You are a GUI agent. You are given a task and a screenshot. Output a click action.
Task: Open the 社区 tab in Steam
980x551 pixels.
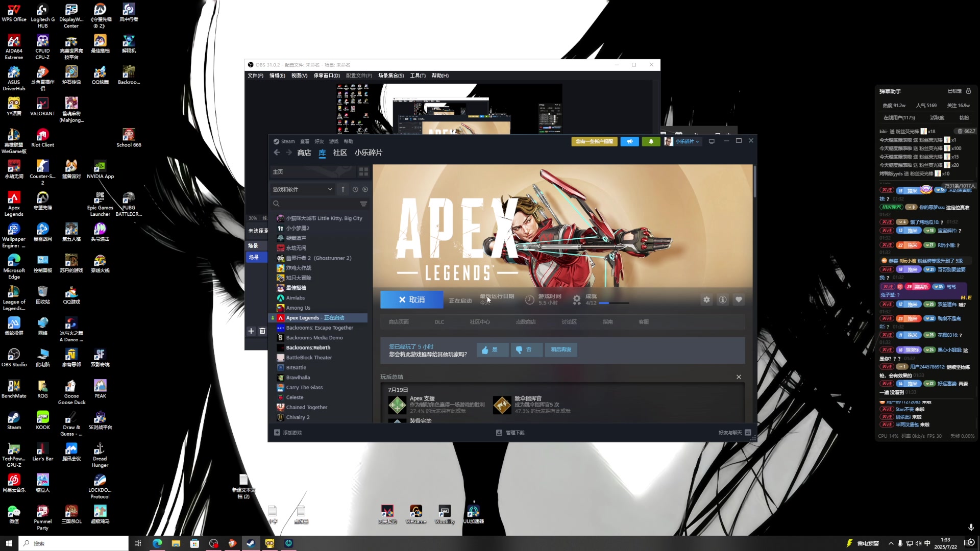(x=340, y=153)
